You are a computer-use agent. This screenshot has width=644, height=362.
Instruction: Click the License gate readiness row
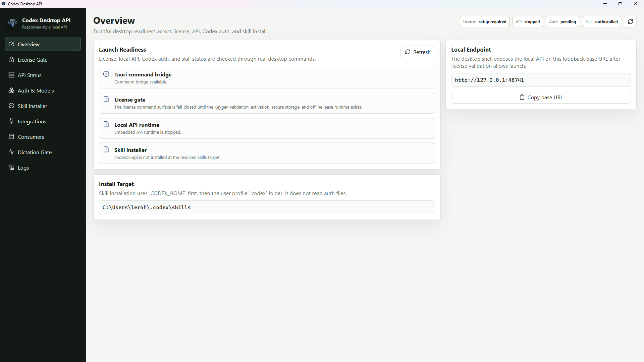(267, 103)
